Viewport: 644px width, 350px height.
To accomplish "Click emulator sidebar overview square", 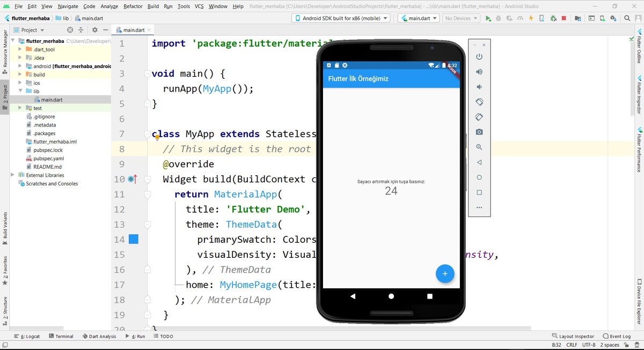I will click(479, 192).
